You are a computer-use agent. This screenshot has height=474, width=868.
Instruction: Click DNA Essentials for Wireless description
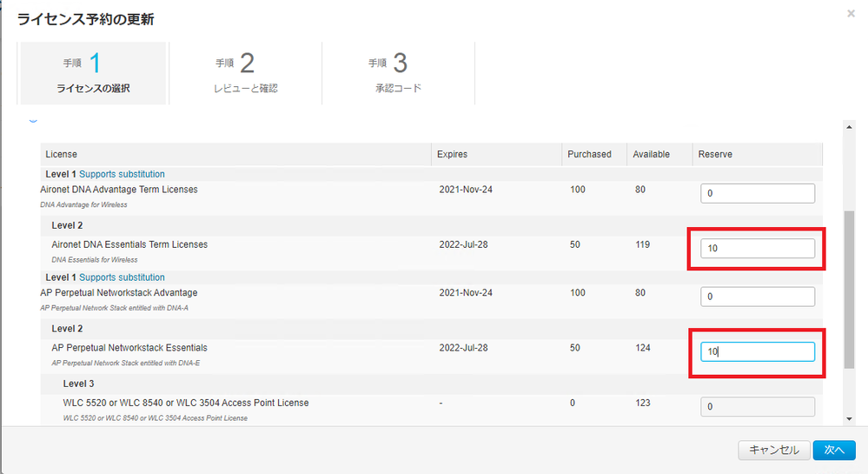(95, 259)
